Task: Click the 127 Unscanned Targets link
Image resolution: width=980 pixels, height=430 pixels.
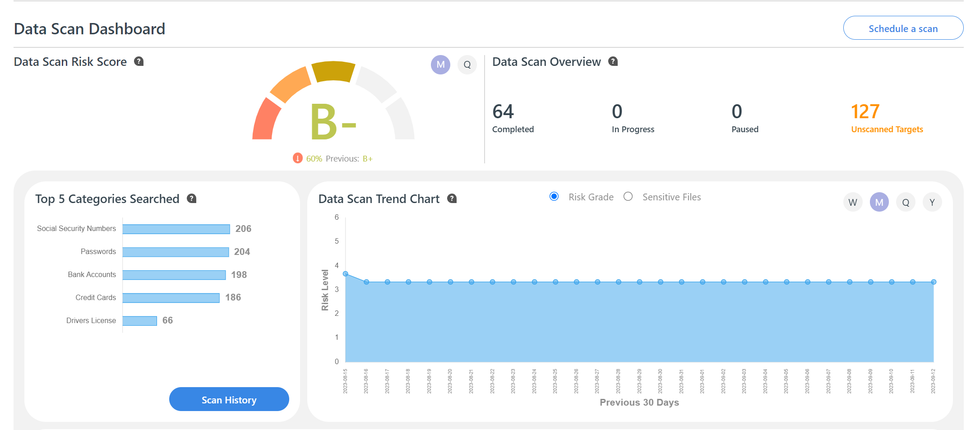Action: pyautogui.click(x=886, y=129)
